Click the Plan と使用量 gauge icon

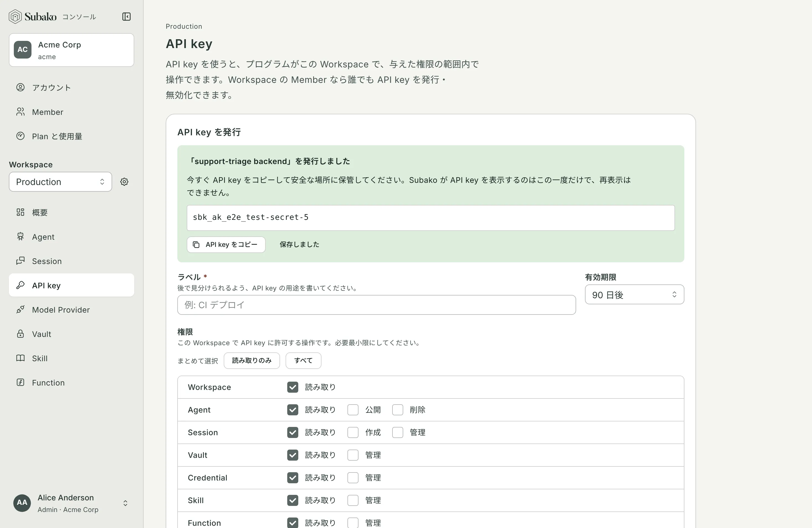click(20, 136)
